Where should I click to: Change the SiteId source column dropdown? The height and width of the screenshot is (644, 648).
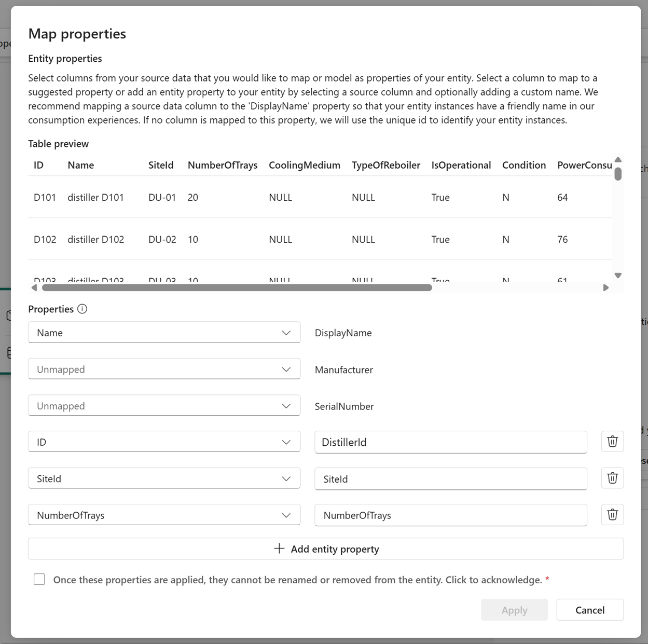point(164,478)
